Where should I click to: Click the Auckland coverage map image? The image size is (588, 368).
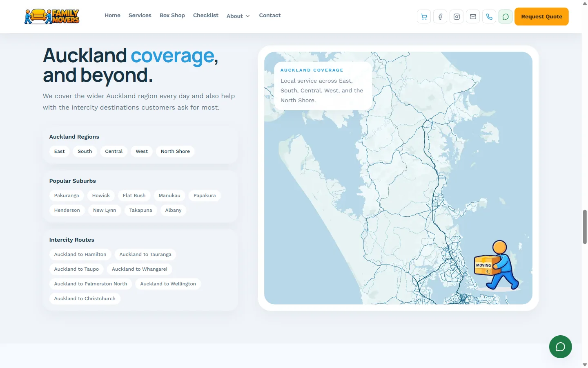tap(398, 178)
